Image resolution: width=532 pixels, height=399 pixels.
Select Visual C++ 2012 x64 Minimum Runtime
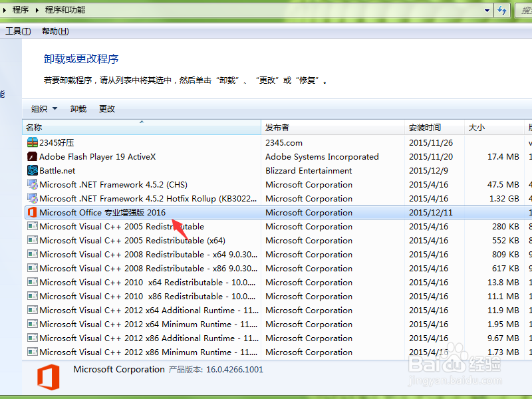[x=148, y=324]
